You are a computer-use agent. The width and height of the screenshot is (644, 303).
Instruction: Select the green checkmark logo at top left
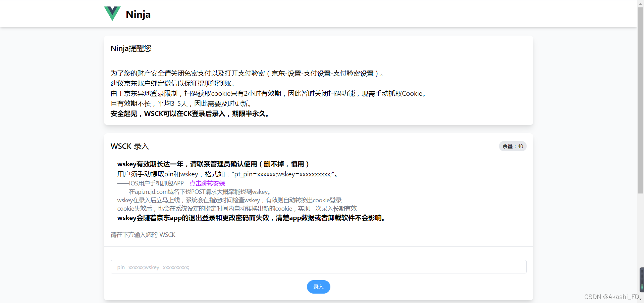(x=112, y=13)
